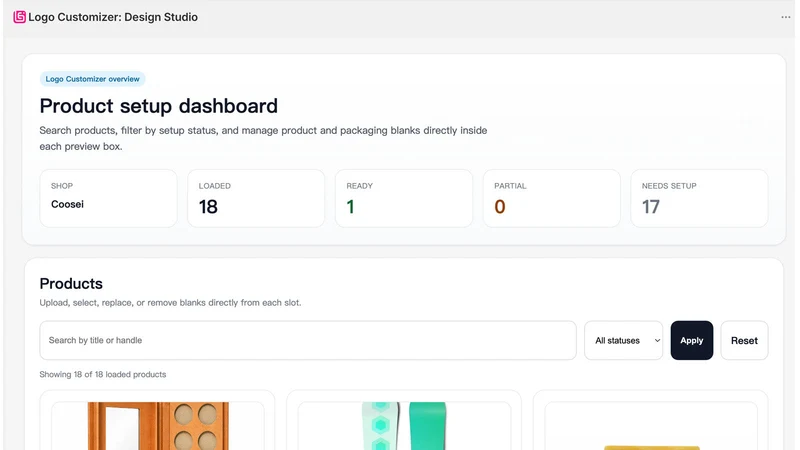800x450 pixels.
Task: Click 'Showing 18 of 18 loaded products' text
Action: pyautogui.click(x=103, y=374)
